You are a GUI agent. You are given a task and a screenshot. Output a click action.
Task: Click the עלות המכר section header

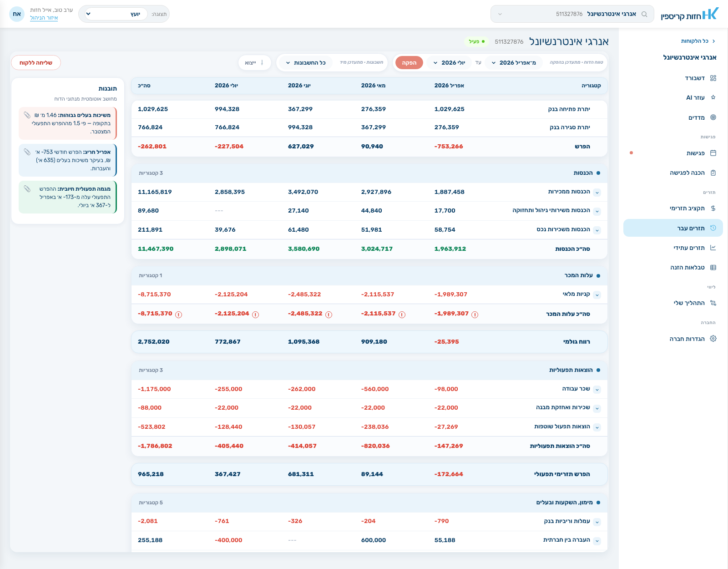(369, 276)
